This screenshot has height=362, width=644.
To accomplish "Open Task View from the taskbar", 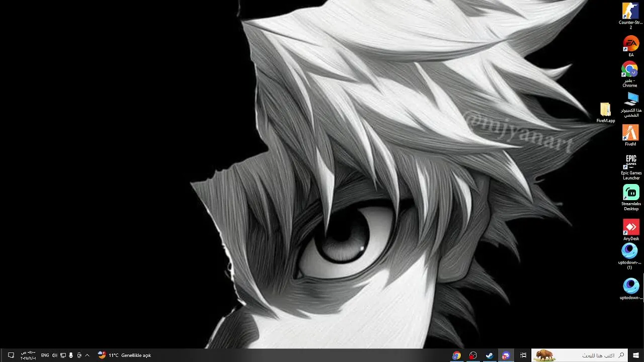I will [523, 355].
